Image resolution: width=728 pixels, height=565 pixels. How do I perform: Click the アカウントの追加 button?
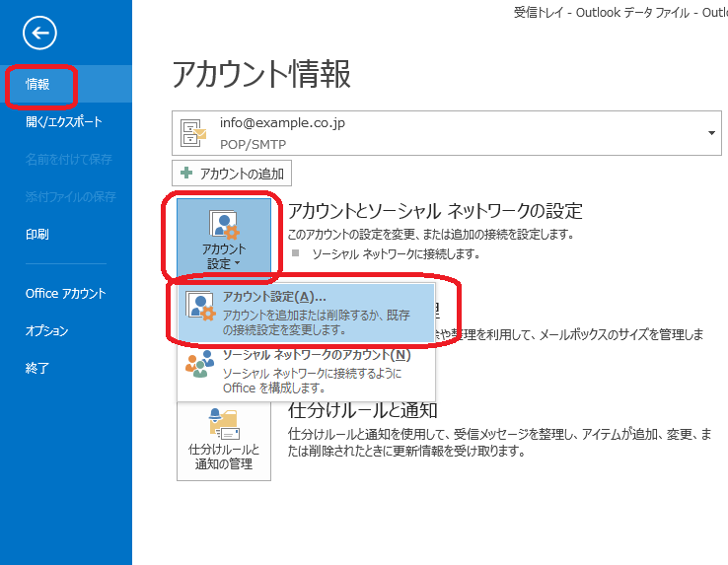(232, 174)
